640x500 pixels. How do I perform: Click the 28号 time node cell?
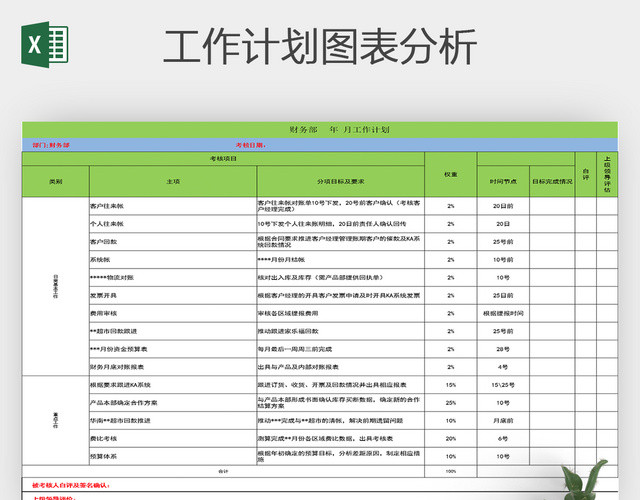pos(503,349)
